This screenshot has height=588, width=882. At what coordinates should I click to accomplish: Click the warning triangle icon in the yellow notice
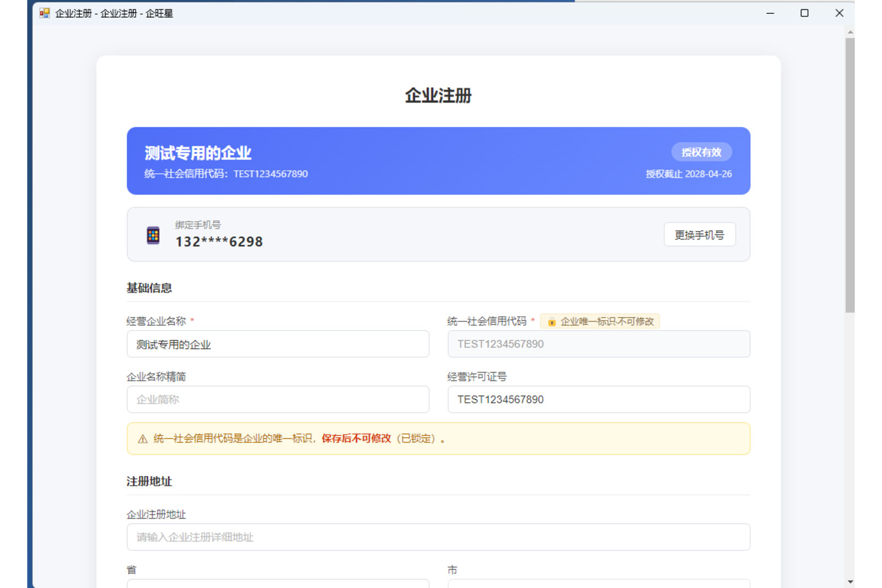pos(143,439)
